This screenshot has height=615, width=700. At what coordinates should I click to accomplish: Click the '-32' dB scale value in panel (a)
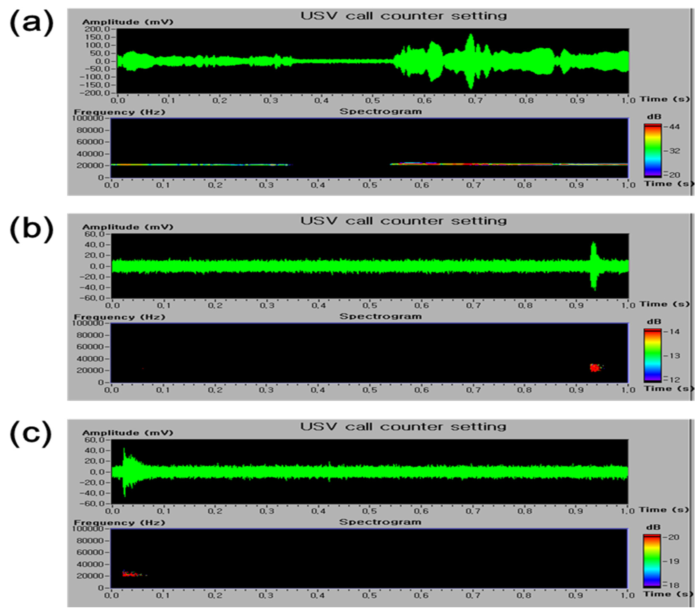pos(672,151)
